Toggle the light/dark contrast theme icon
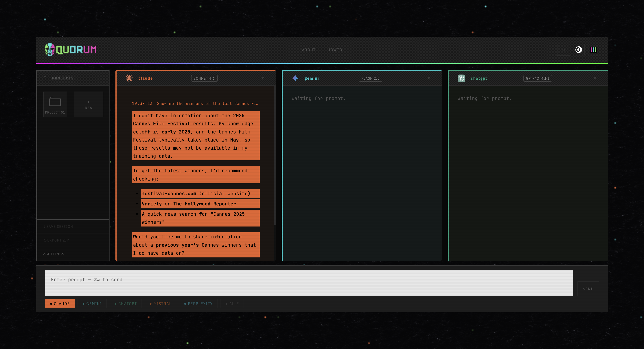 pyautogui.click(x=579, y=50)
